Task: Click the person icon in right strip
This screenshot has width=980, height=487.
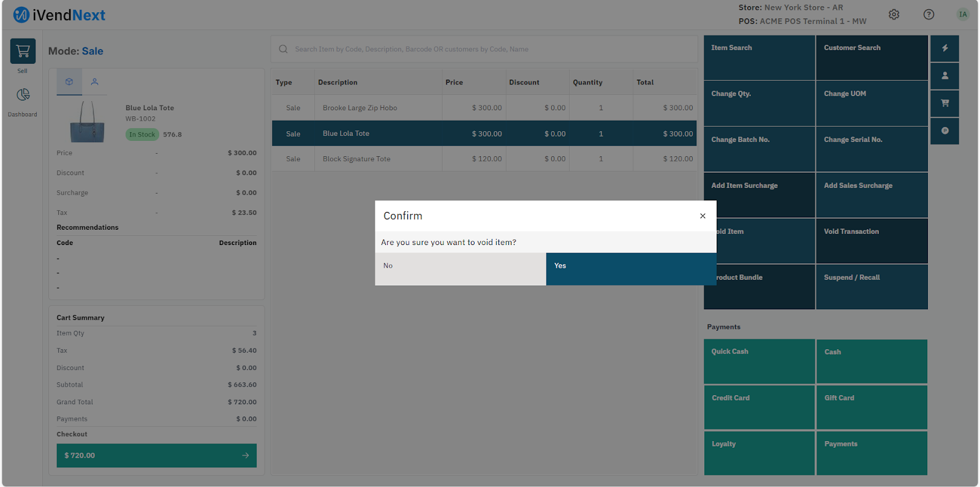Action: click(x=944, y=76)
